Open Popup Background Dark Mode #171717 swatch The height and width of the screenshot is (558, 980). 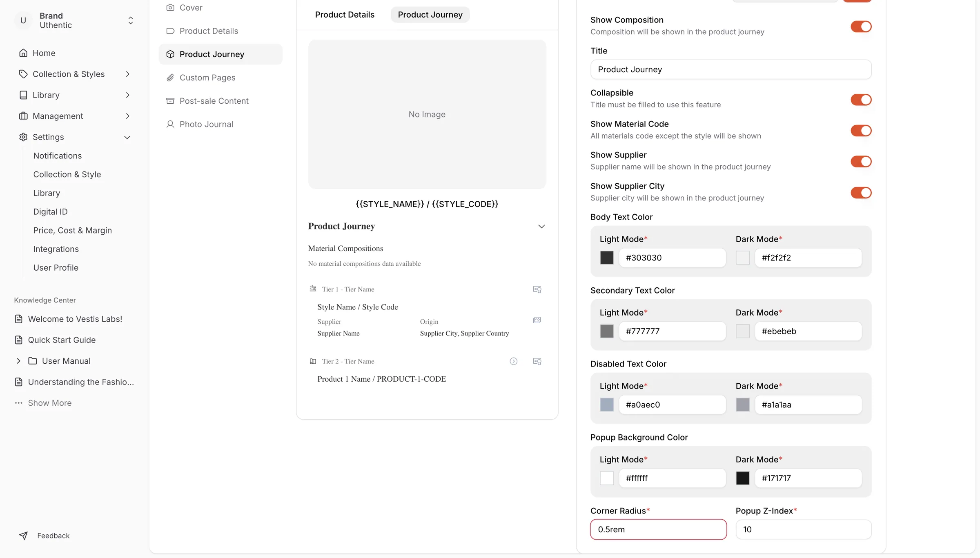743,478
